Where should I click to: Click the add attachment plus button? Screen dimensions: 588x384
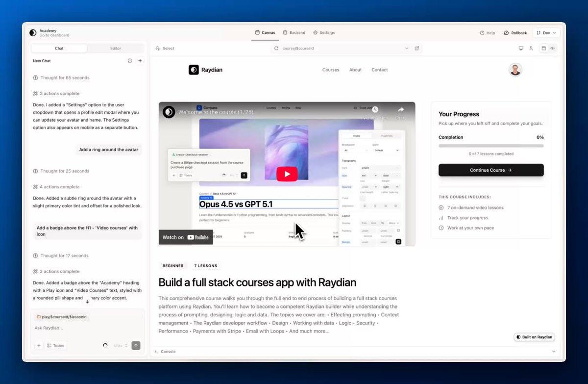[x=39, y=345]
